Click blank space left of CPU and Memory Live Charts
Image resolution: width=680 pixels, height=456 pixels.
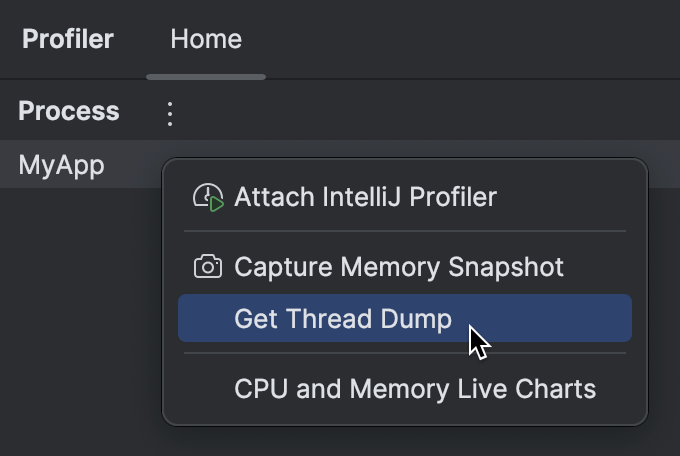[207, 388]
